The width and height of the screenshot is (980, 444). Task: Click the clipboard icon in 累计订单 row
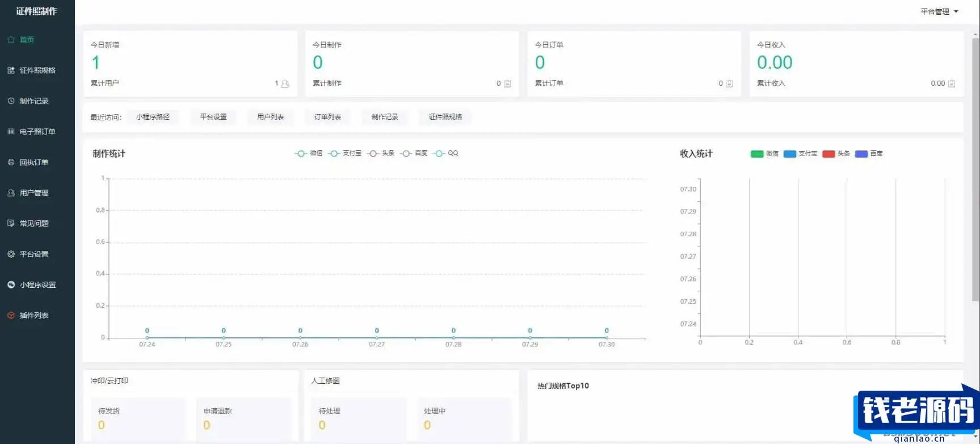729,83
